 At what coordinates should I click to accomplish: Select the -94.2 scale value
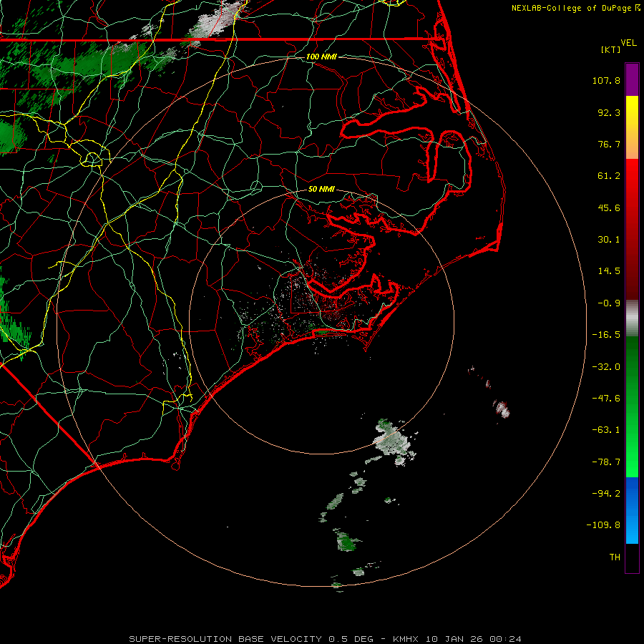tap(606, 494)
